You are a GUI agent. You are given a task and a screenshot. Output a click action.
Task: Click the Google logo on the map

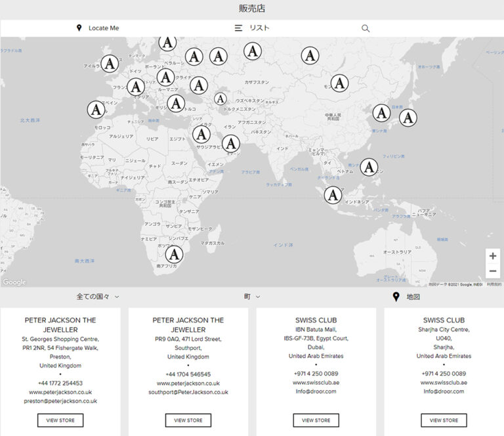(x=14, y=282)
